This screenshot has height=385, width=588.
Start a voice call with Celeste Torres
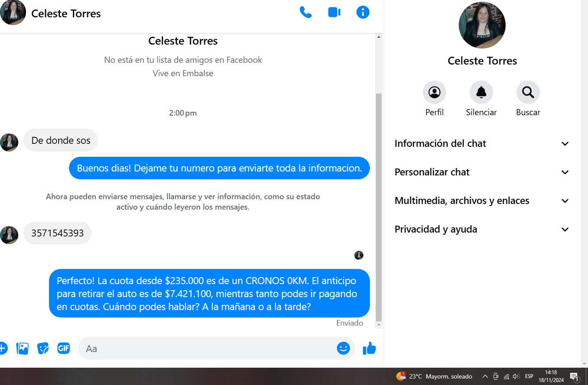pos(306,12)
